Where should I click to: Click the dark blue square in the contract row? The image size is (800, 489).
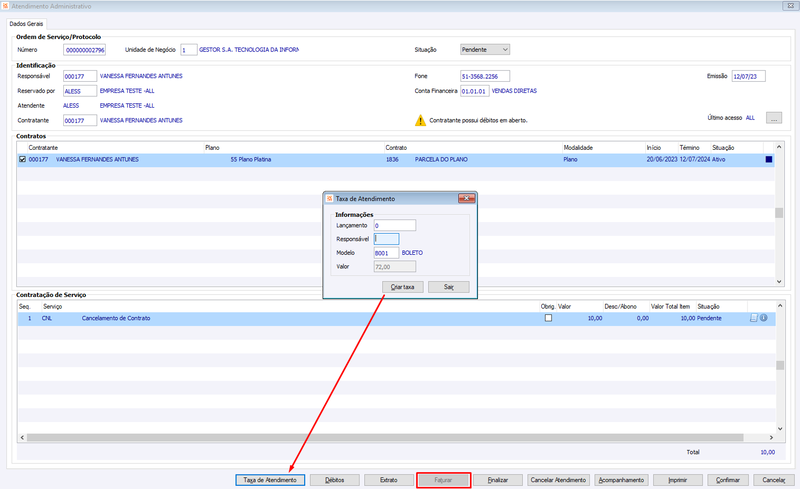(769, 159)
